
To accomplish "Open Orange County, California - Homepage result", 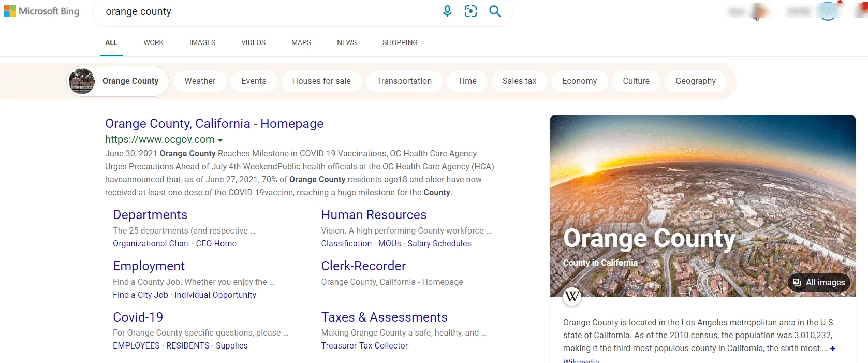I will pyautogui.click(x=214, y=124).
